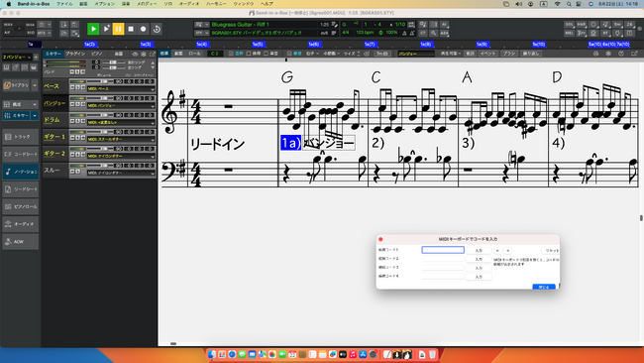Open the Chord Sheet view in sidebar
Viewport: 644px width, 363px height.
pyautogui.click(x=21, y=154)
